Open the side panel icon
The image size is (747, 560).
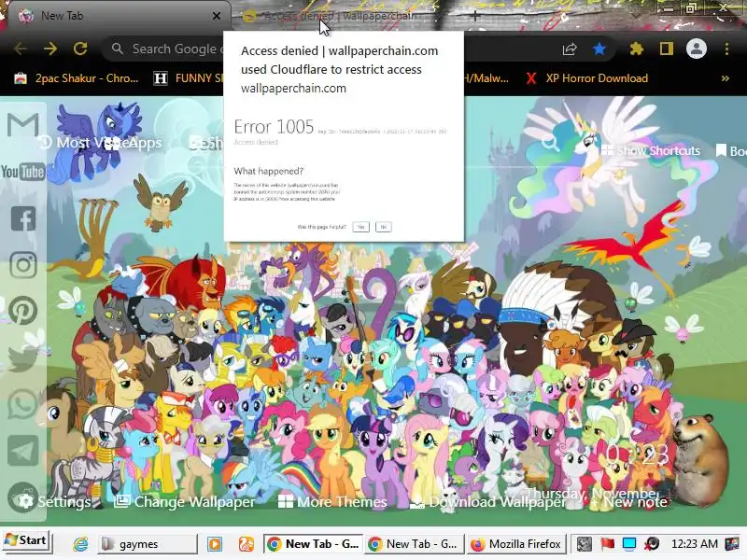click(666, 49)
